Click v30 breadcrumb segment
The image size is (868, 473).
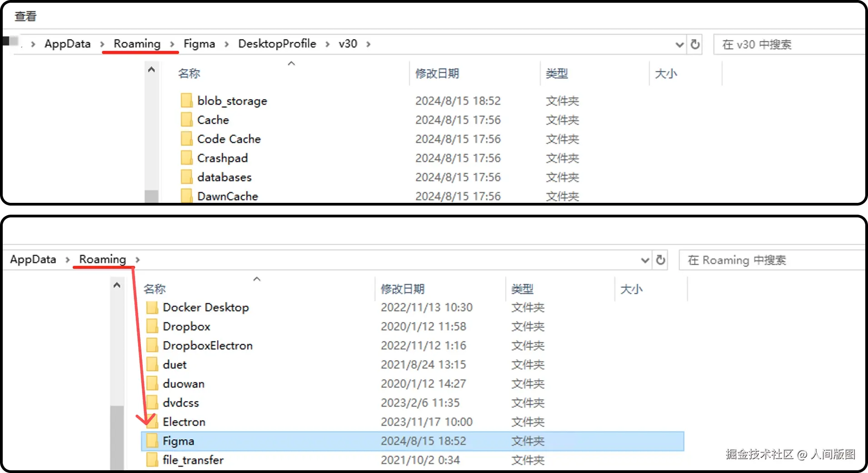[348, 44]
